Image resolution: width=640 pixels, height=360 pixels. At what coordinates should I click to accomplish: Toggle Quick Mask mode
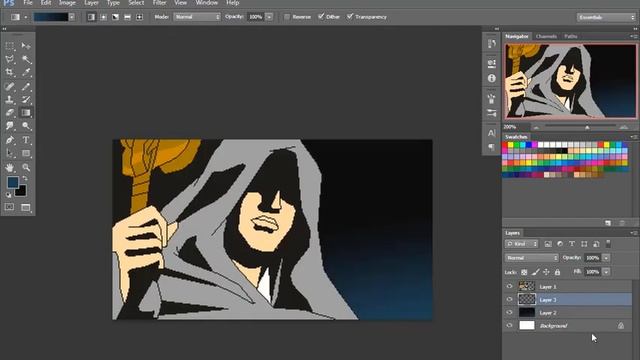(x=9, y=207)
